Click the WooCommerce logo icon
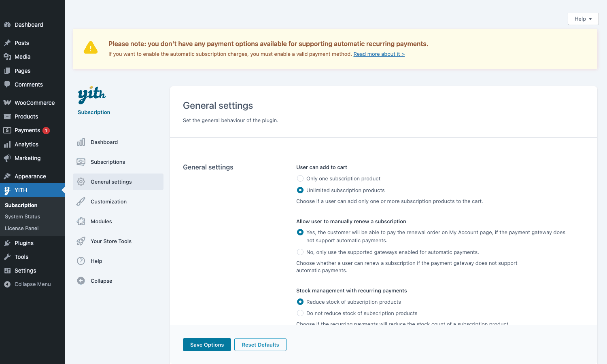This screenshot has width=607, height=364. click(x=7, y=103)
